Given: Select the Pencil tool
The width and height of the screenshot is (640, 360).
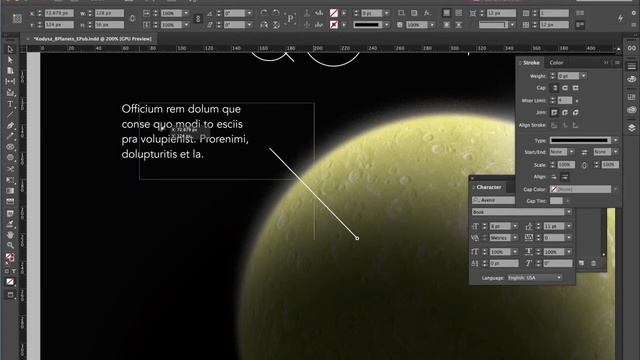Looking at the screenshot, I should click(10, 136).
